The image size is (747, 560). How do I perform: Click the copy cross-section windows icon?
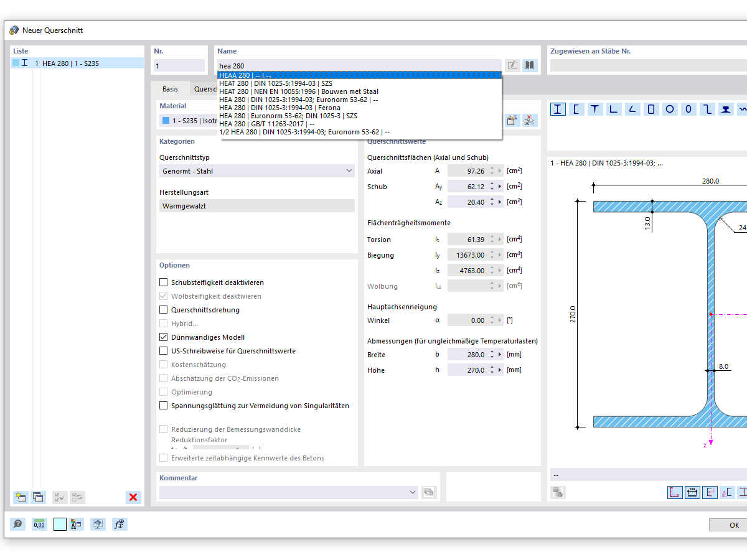38,497
